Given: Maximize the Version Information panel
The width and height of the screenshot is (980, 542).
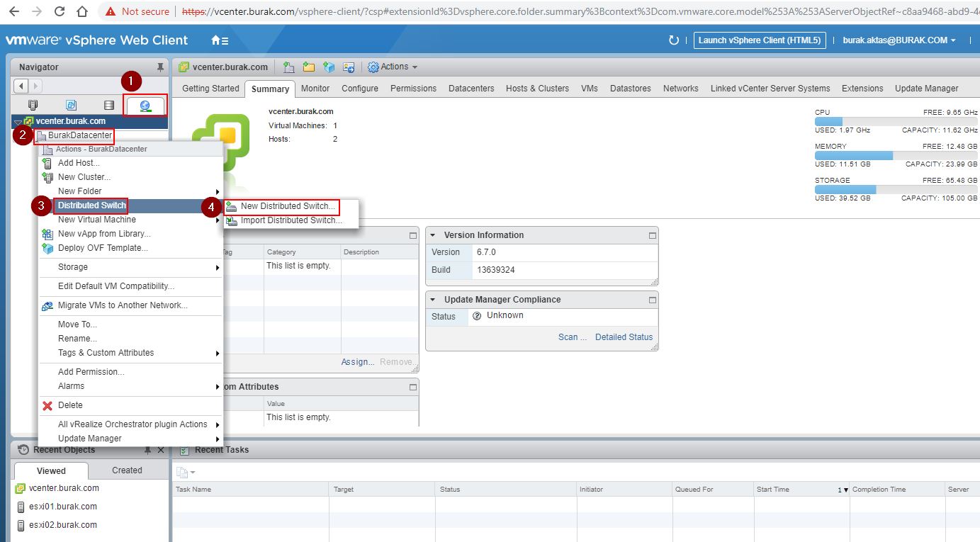Looking at the screenshot, I should pos(653,235).
